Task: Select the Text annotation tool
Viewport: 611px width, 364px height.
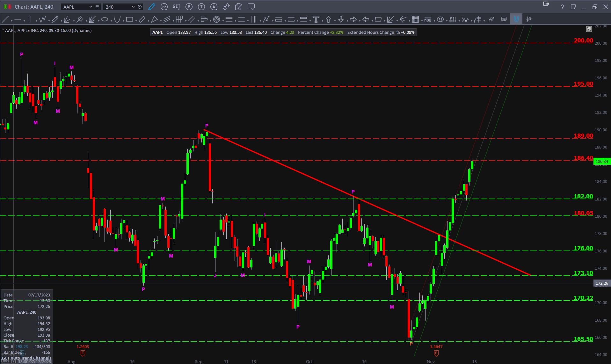Action: pyautogui.click(x=316, y=19)
